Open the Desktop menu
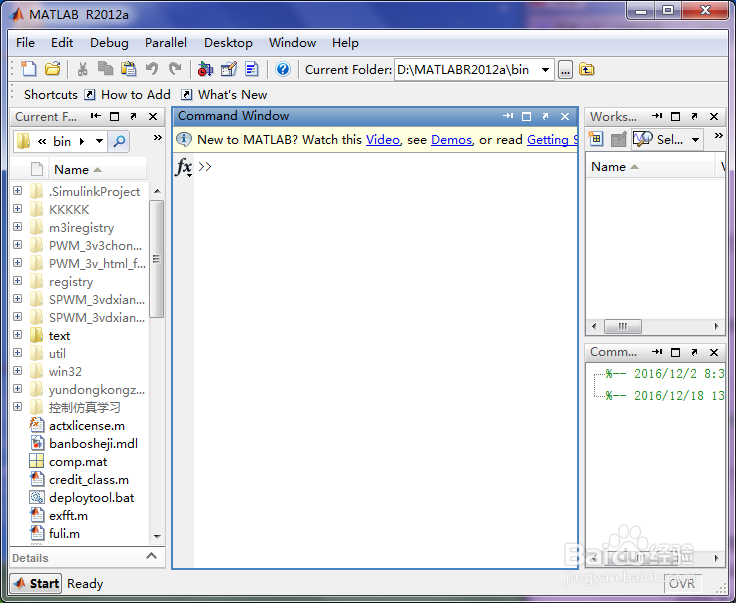736x603 pixels. click(x=228, y=43)
